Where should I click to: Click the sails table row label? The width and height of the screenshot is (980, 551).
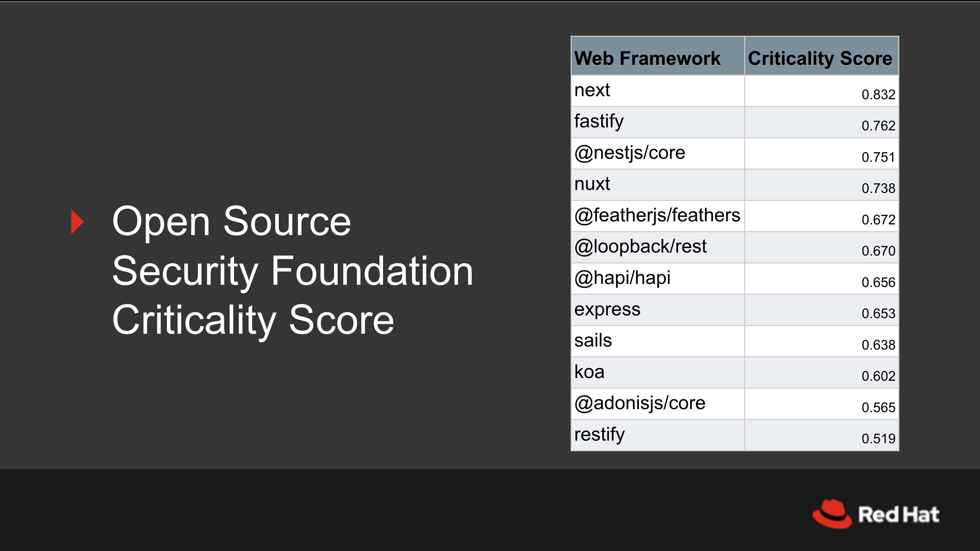[593, 341]
